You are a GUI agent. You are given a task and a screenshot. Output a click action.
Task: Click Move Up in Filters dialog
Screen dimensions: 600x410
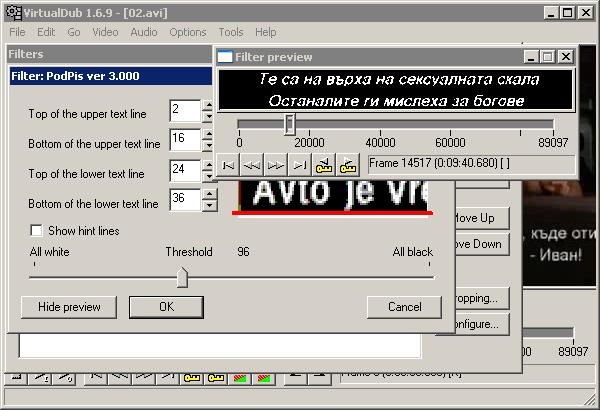coord(482,218)
